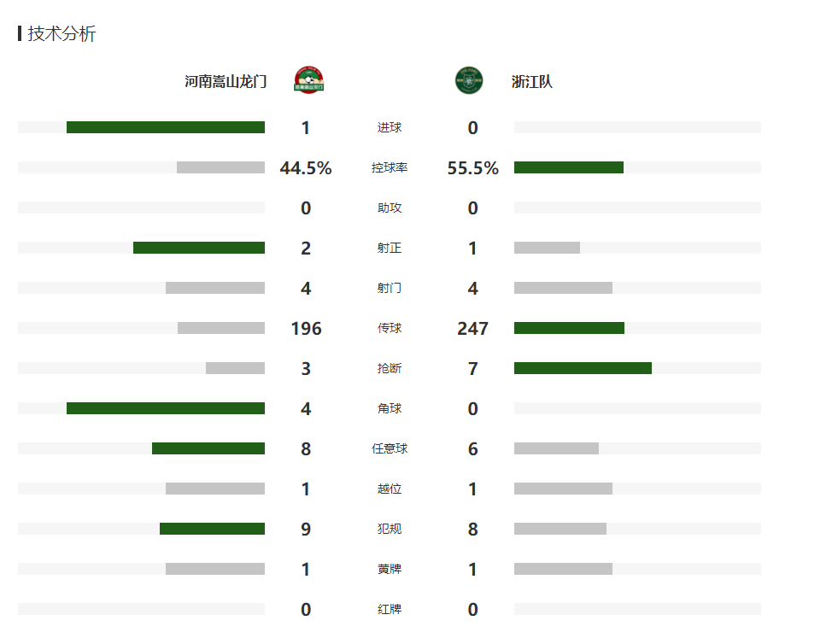Click Zhejiang's green 抢断 bar
This screenshot has height=644, width=838.
coord(583,368)
